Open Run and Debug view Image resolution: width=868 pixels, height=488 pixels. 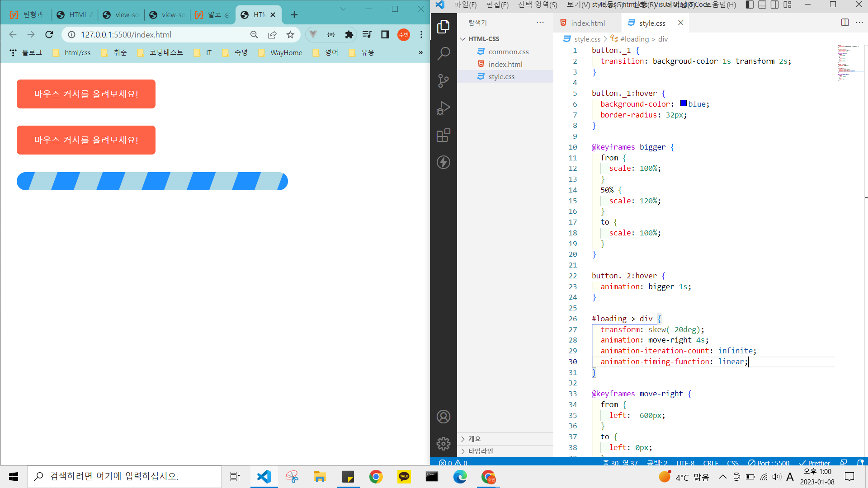pyautogui.click(x=443, y=108)
